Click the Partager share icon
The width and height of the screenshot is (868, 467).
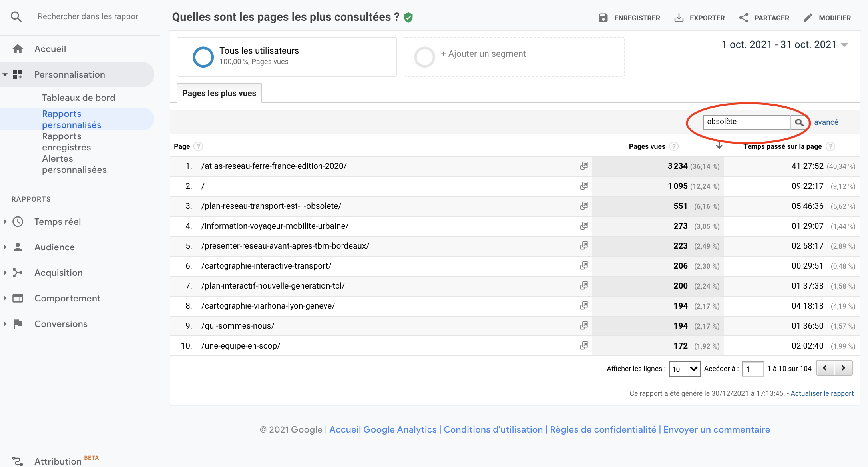743,18
